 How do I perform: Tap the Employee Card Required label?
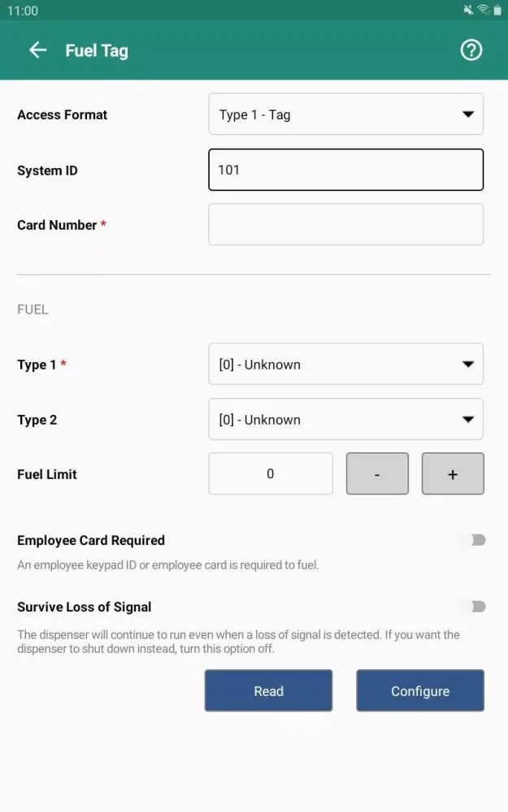91,540
